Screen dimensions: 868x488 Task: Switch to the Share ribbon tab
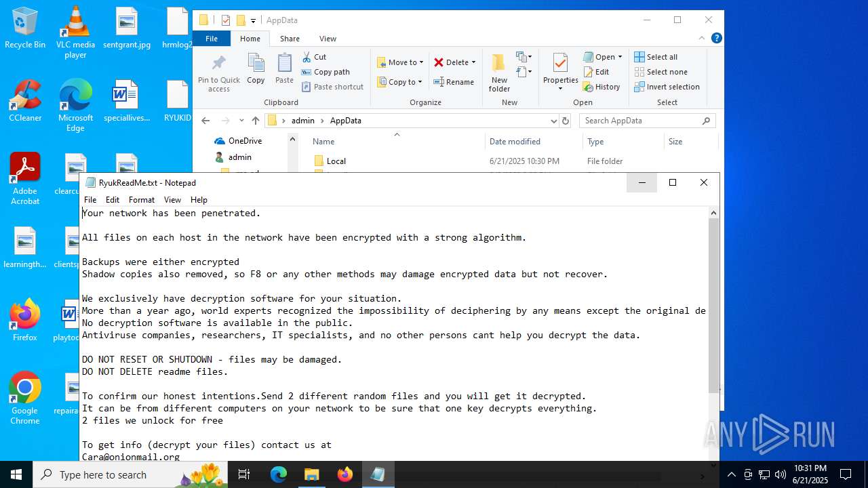pyautogui.click(x=290, y=39)
